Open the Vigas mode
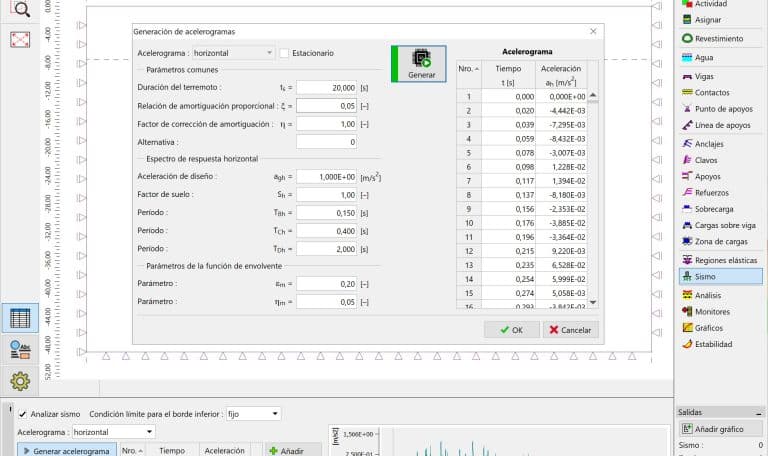The image size is (768, 456). coord(721,77)
